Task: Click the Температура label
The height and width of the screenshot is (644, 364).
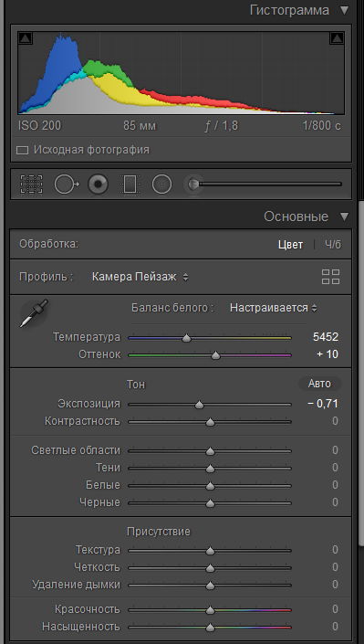Action: (87, 337)
